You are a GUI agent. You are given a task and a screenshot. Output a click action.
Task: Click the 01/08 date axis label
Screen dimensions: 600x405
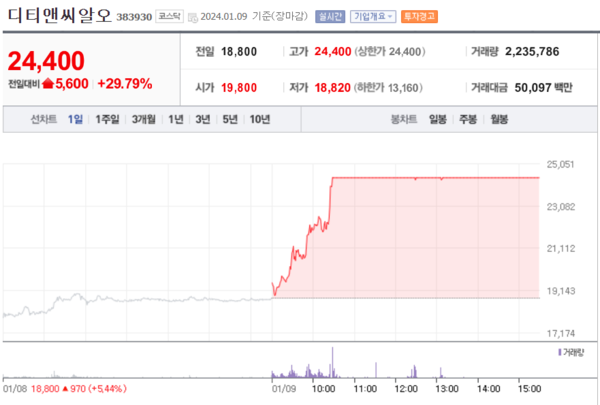click(x=15, y=389)
